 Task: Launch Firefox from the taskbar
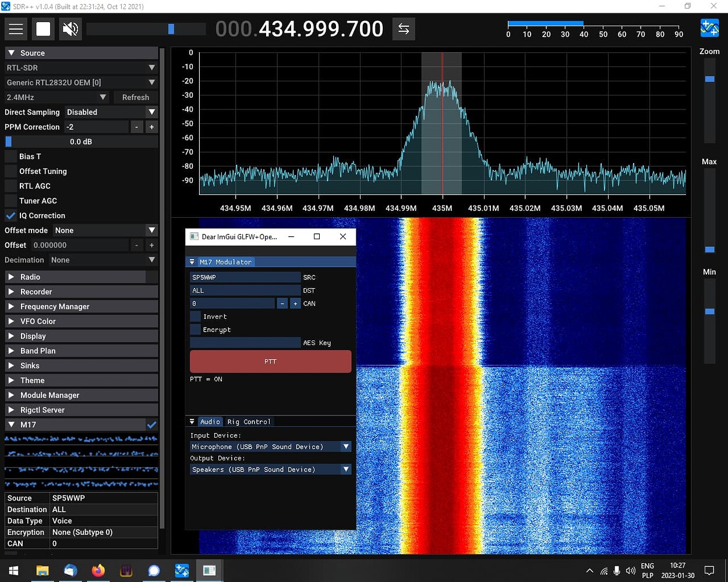(98, 570)
